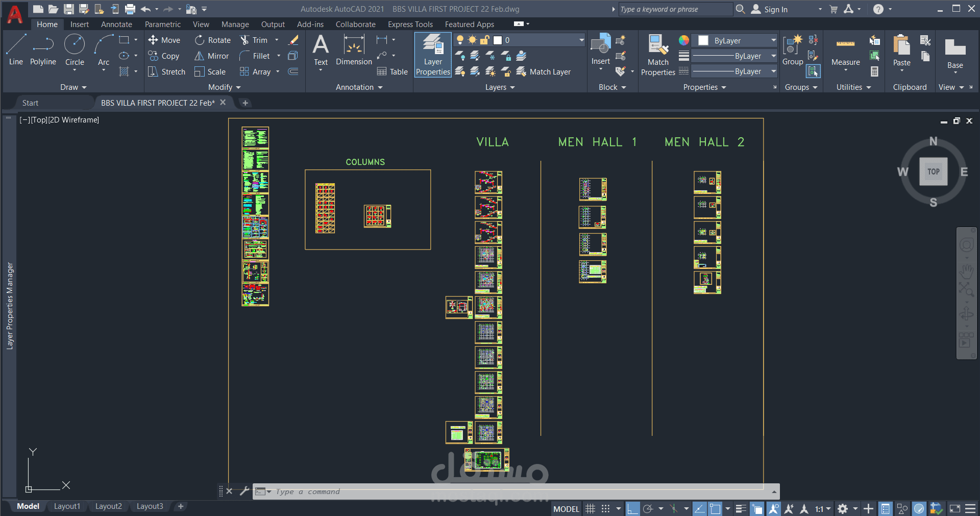Toggle polar tracking in status bar
Screen dimensions: 980x516
648,508
